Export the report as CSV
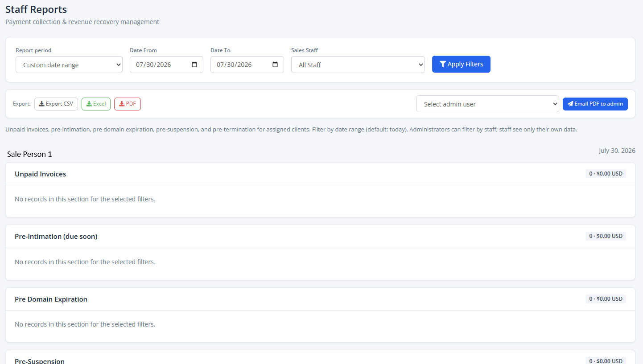 (x=56, y=104)
